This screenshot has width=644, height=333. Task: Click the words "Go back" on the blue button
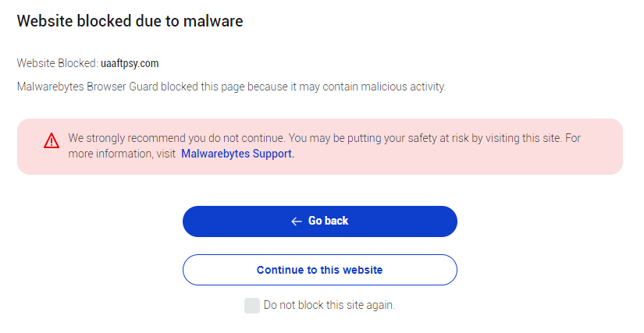[x=328, y=221]
